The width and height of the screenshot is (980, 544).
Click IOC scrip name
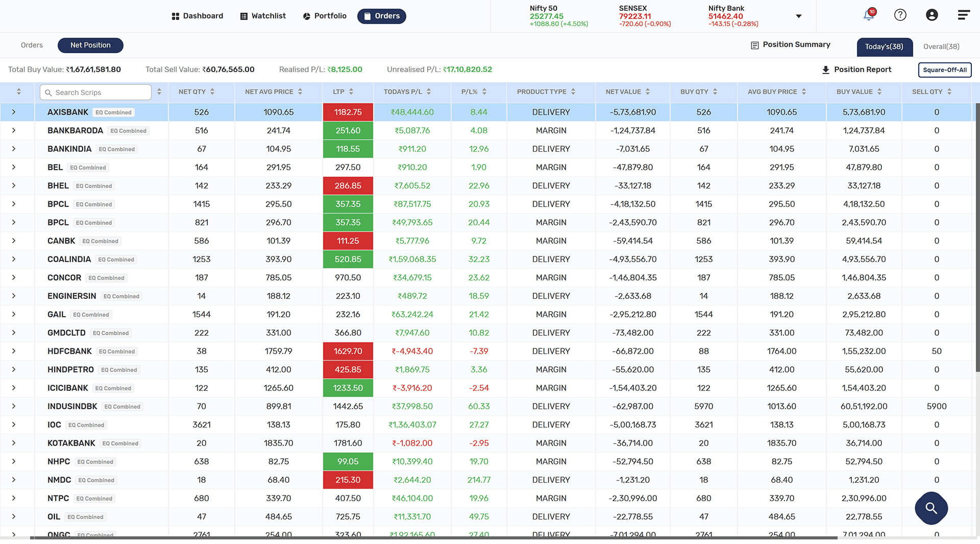(x=54, y=424)
